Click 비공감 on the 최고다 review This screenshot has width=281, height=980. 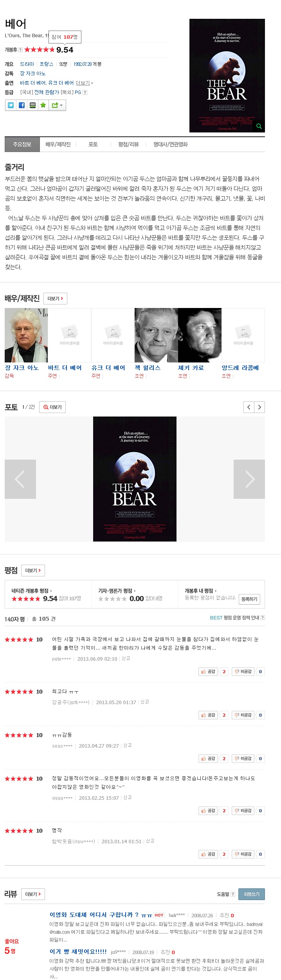point(243,715)
